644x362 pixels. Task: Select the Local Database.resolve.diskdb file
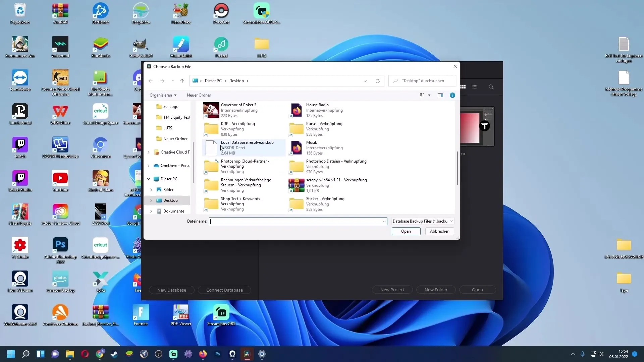(x=244, y=148)
